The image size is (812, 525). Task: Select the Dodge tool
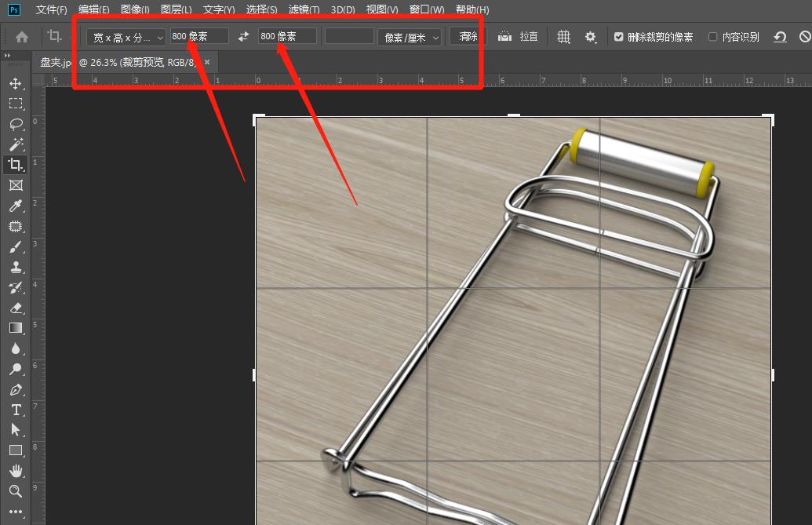[x=16, y=369]
